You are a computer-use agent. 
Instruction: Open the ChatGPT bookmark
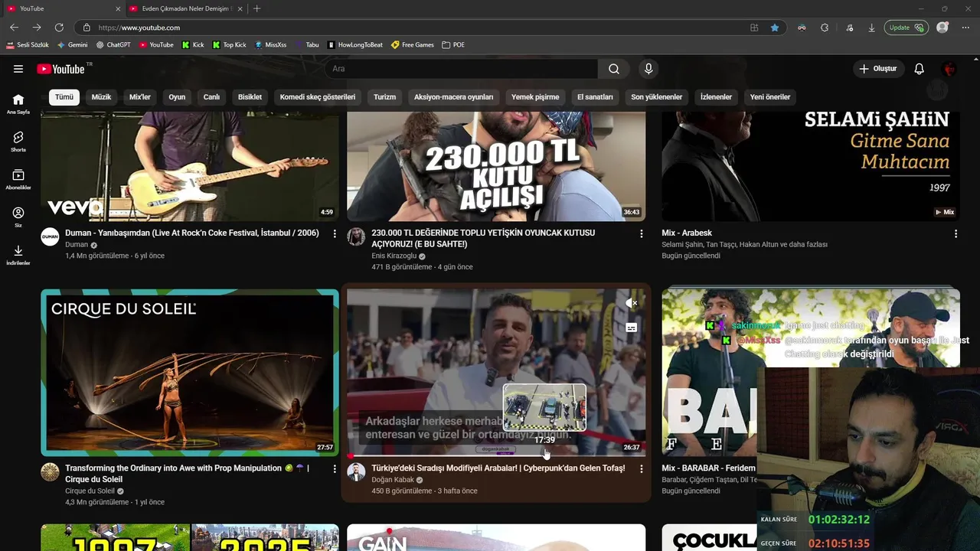113,44
